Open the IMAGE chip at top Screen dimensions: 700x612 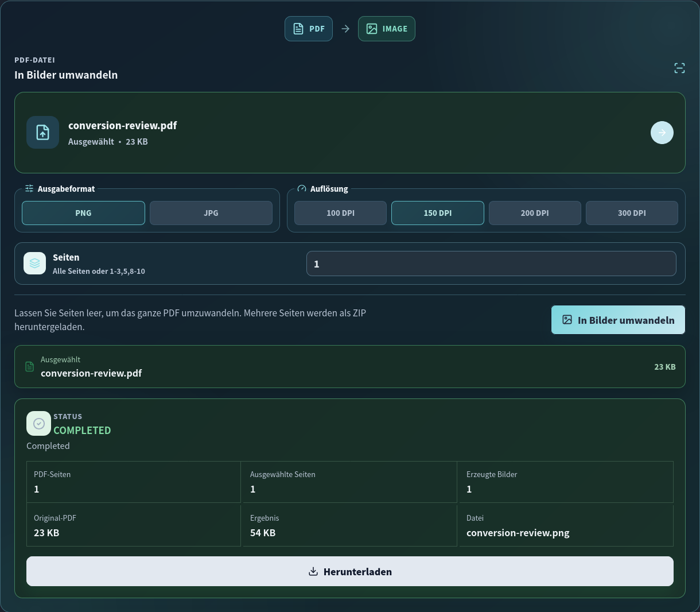point(387,29)
